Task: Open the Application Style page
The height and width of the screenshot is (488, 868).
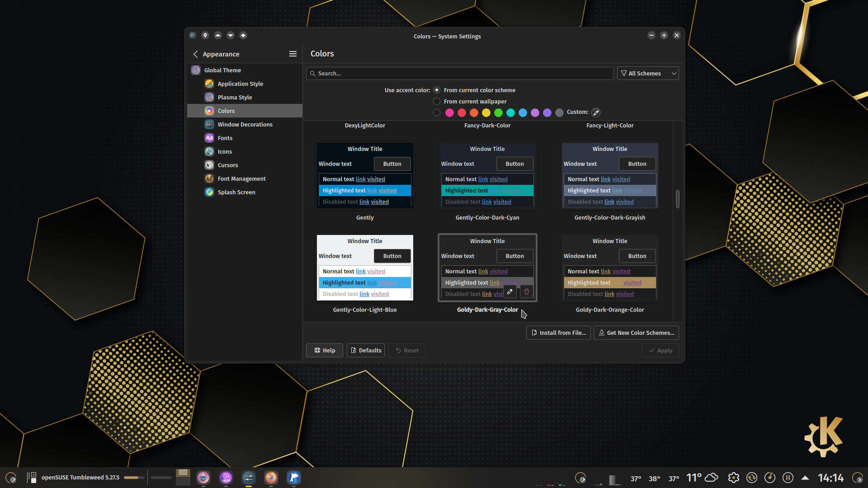Action: 245,84
